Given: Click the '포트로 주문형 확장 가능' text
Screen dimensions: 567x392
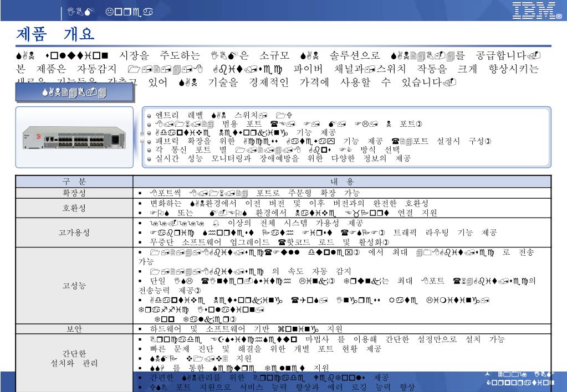Looking at the screenshot, I should [x=308, y=193].
